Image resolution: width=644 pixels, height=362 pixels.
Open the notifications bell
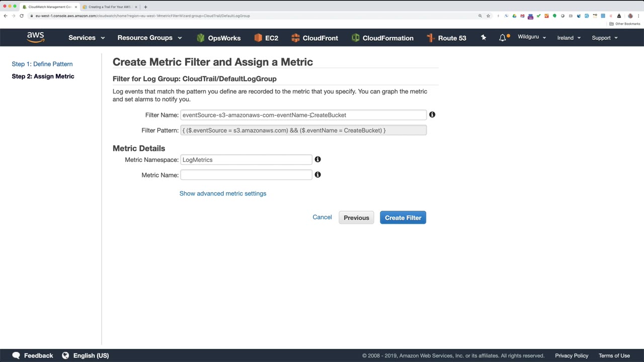point(502,38)
